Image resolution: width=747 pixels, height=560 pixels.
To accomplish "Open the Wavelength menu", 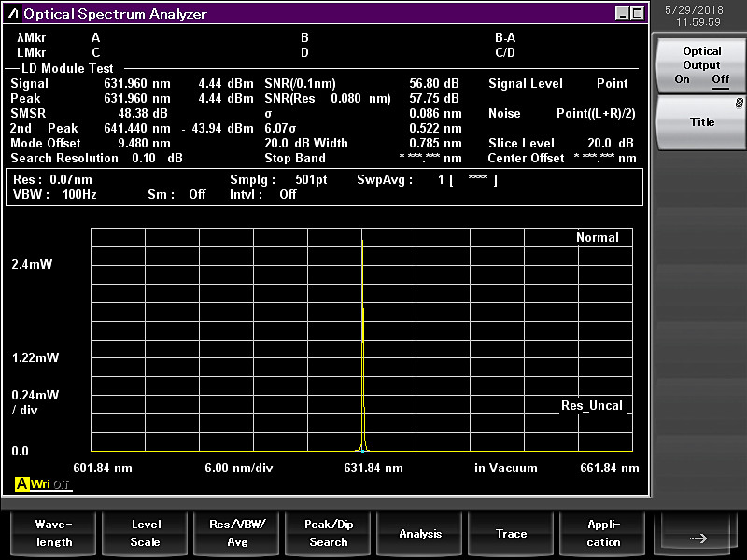I will (x=53, y=533).
